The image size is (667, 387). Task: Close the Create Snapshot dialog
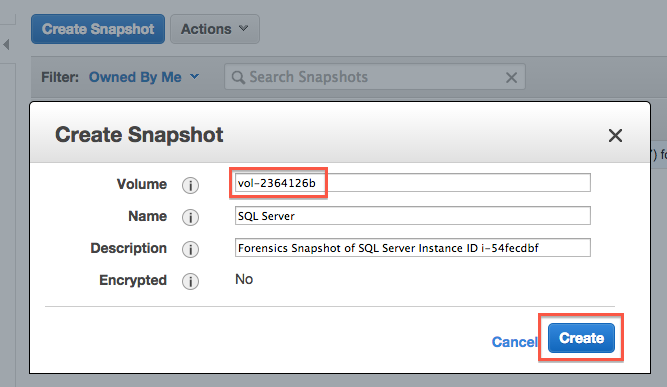615,136
